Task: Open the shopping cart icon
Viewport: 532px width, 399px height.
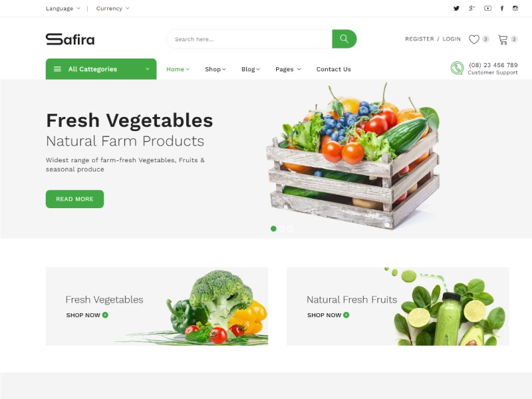Action: point(503,40)
